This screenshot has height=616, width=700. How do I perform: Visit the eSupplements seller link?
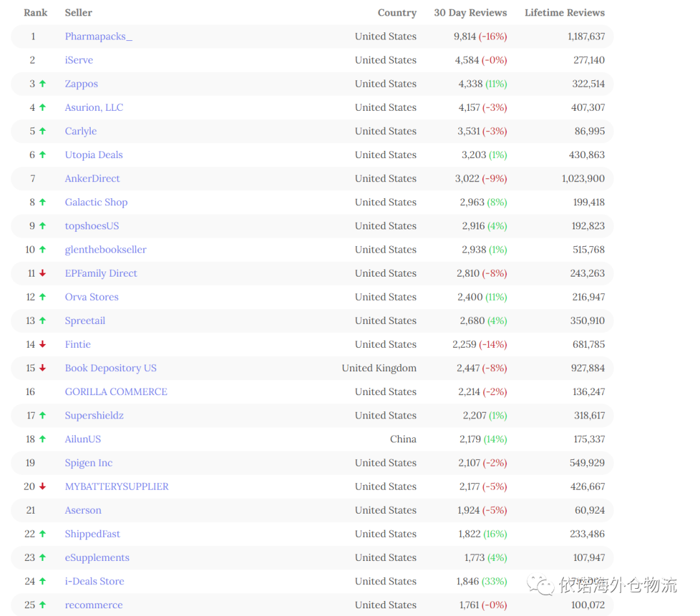pyautogui.click(x=97, y=557)
